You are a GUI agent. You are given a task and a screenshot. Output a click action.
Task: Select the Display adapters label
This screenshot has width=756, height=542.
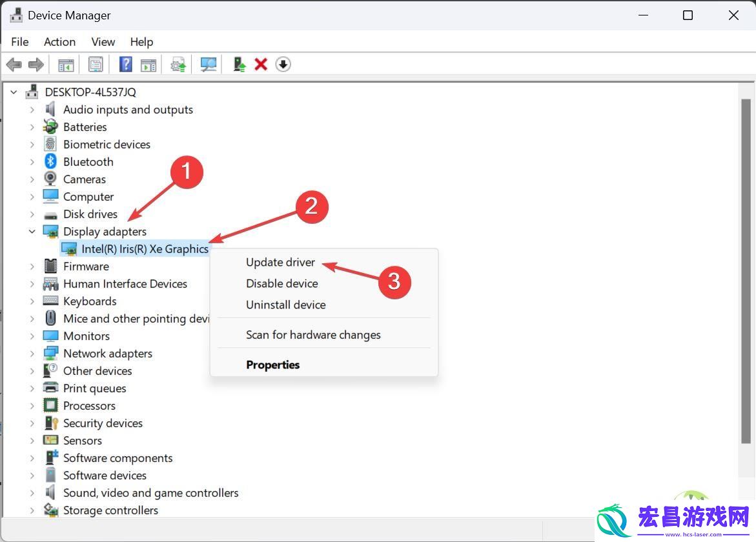(x=105, y=231)
